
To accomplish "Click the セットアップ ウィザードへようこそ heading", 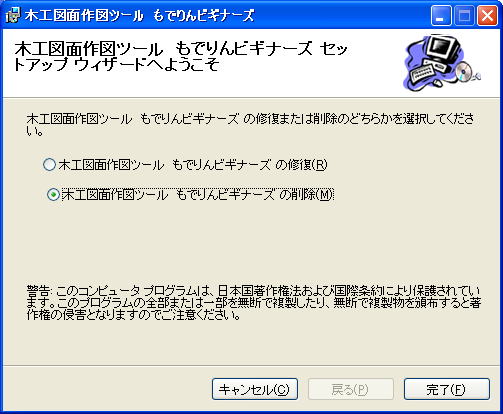I will 180,57.
